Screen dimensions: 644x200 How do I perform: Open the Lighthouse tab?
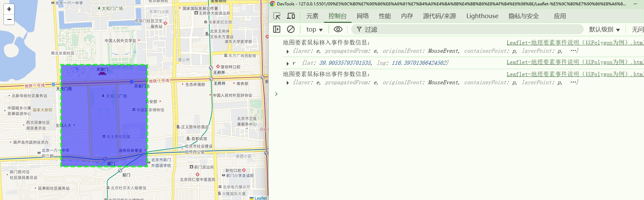click(x=482, y=16)
